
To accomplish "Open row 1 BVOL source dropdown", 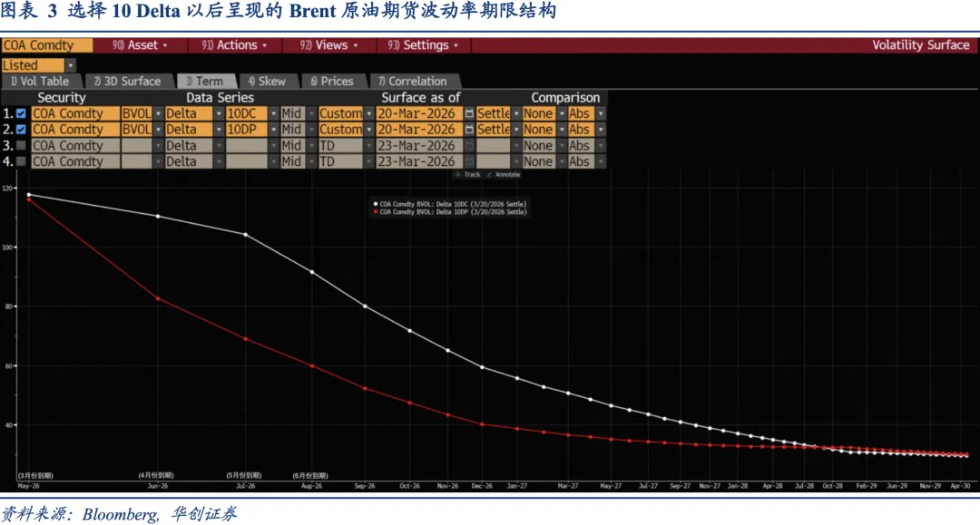I will pyautogui.click(x=158, y=113).
